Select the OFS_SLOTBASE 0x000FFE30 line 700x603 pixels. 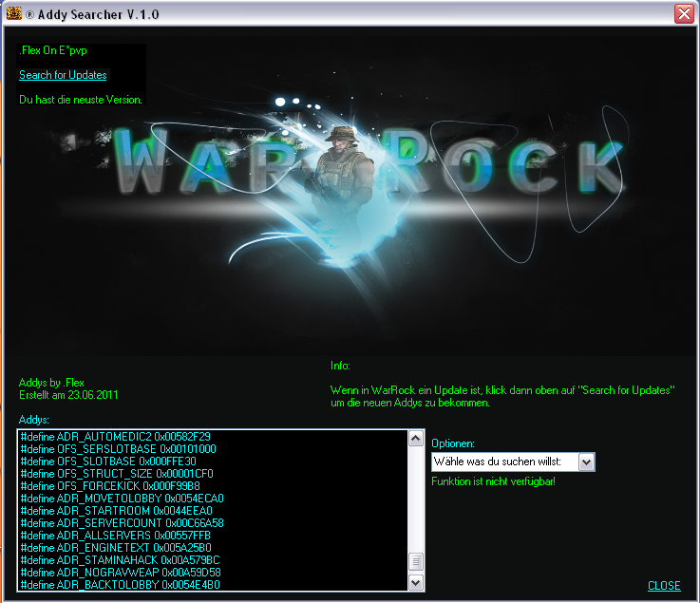[x=108, y=462]
